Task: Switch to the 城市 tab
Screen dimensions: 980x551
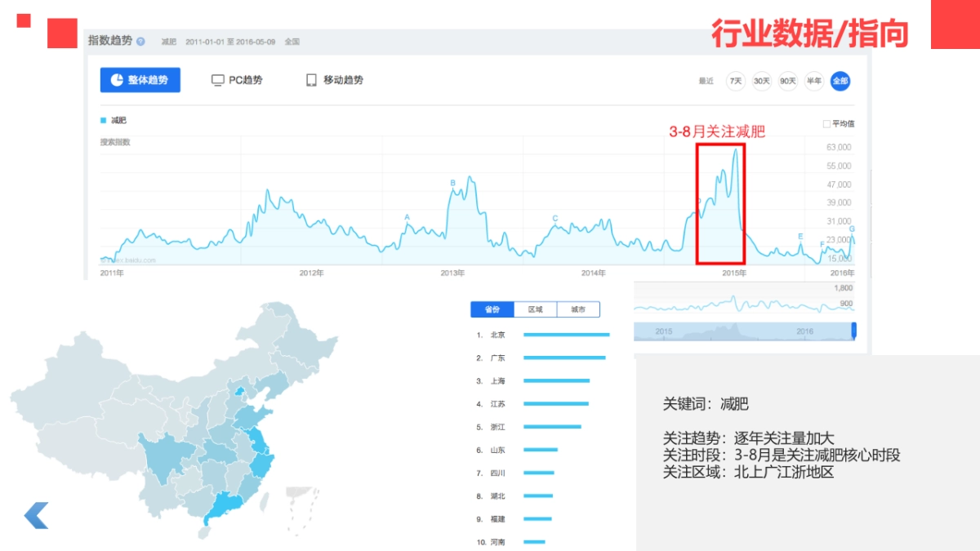Action: (x=578, y=309)
